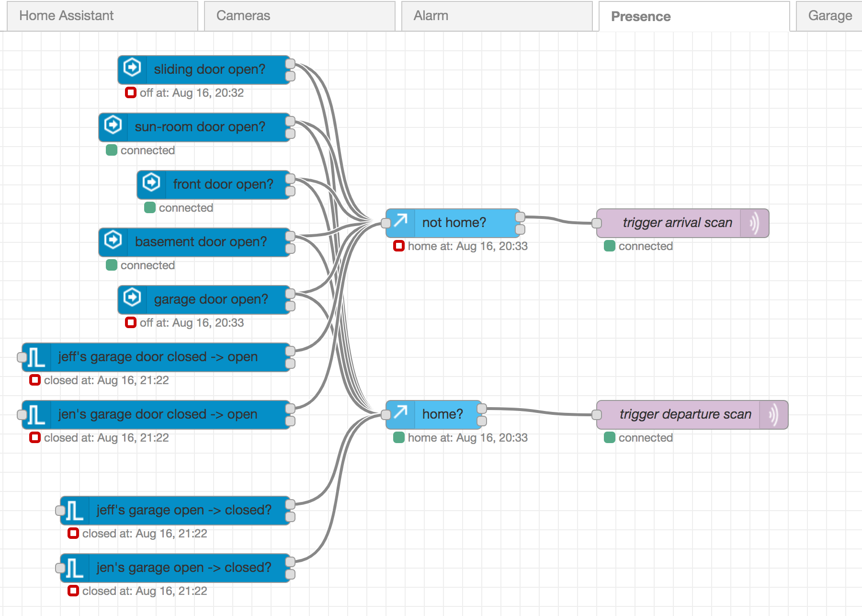Click red status indicator under not home? node
Viewport: 862px width, 616px height.
click(x=399, y=246)
